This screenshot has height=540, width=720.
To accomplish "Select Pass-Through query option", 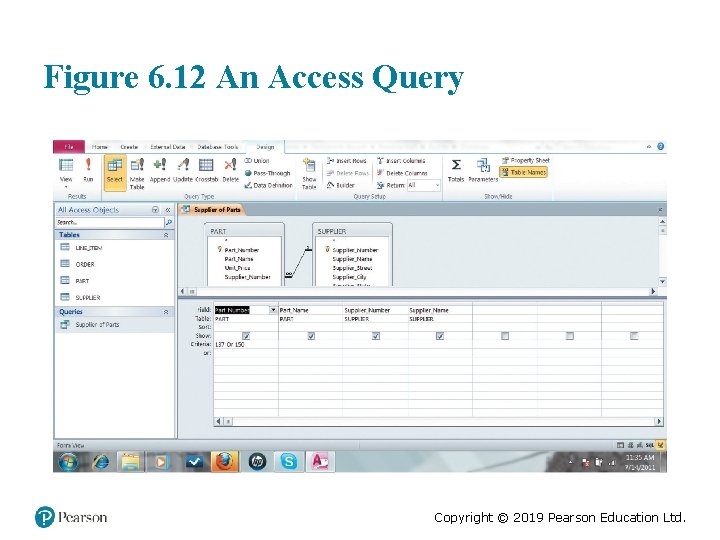I will [x=268, y=173].
